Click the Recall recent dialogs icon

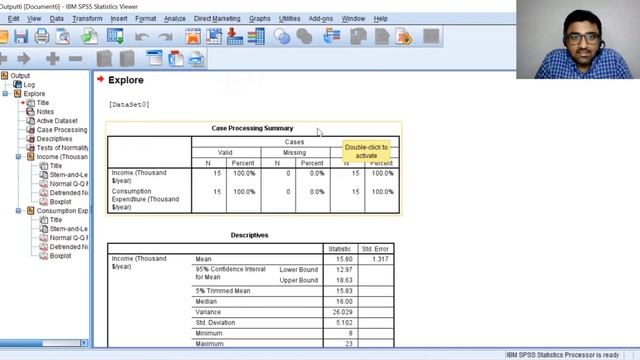click(x=116, y=36)
